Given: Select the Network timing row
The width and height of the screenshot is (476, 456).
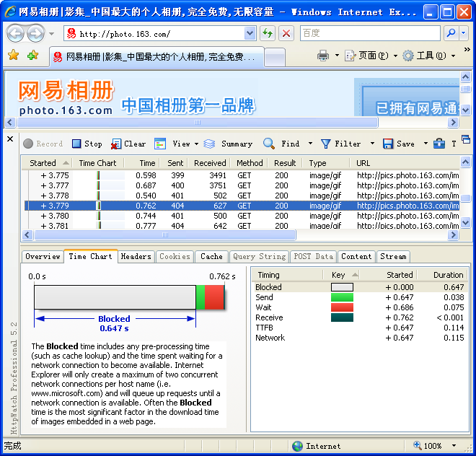Looking at the screenshot, I should [360, 338].
